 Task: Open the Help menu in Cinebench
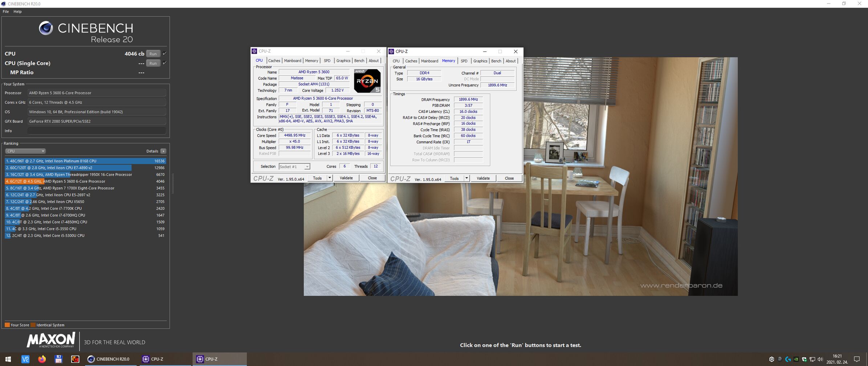click(x=17, y=12)
